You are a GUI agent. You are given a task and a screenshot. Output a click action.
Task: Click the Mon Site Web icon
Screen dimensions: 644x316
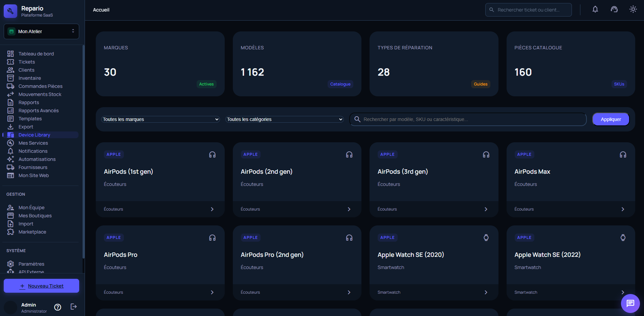click(x=10, y=175)
